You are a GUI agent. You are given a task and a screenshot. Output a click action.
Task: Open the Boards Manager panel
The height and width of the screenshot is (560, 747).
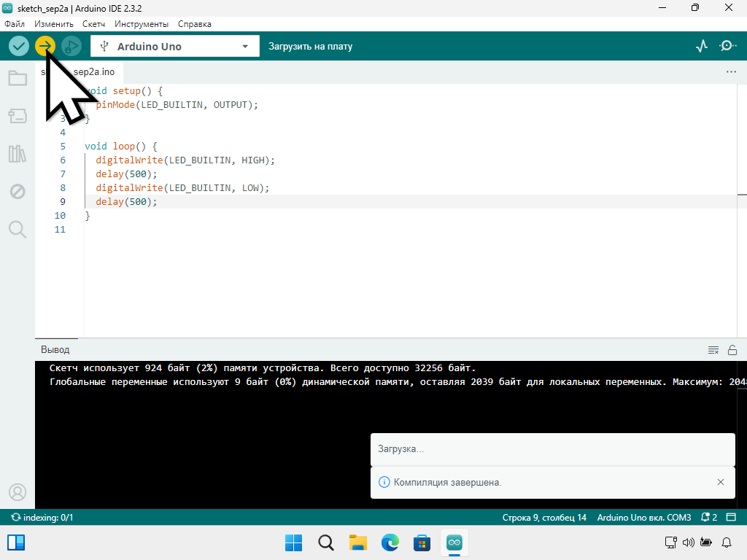18,116
